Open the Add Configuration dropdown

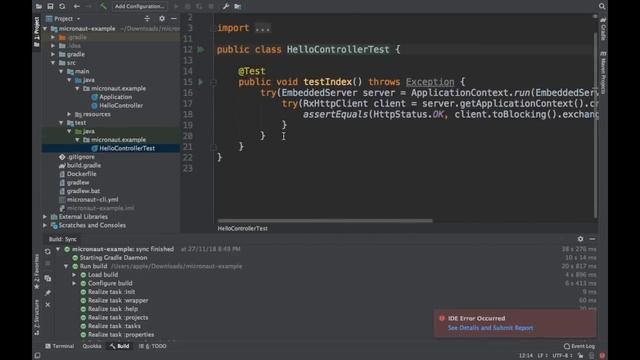click(x=140, y=6)
